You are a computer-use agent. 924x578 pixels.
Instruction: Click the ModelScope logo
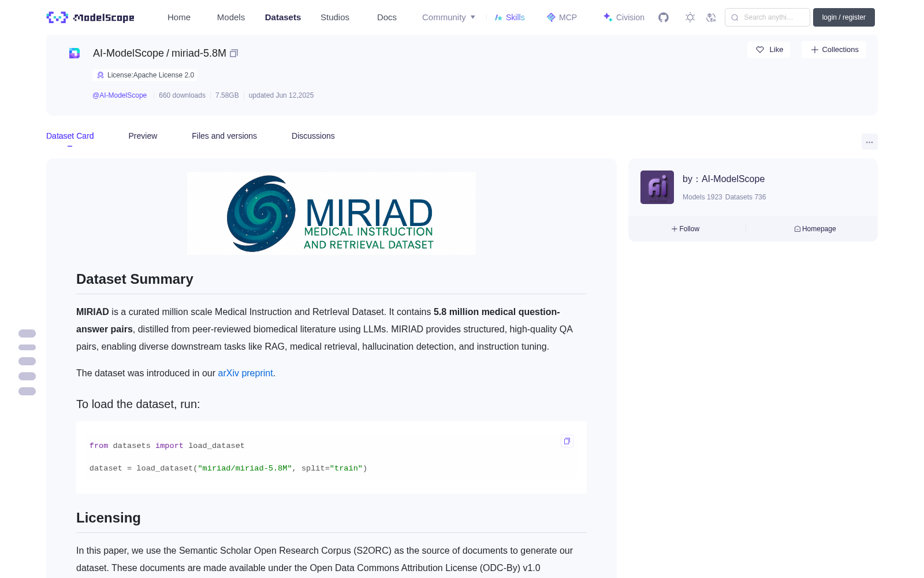pos(91,17)
